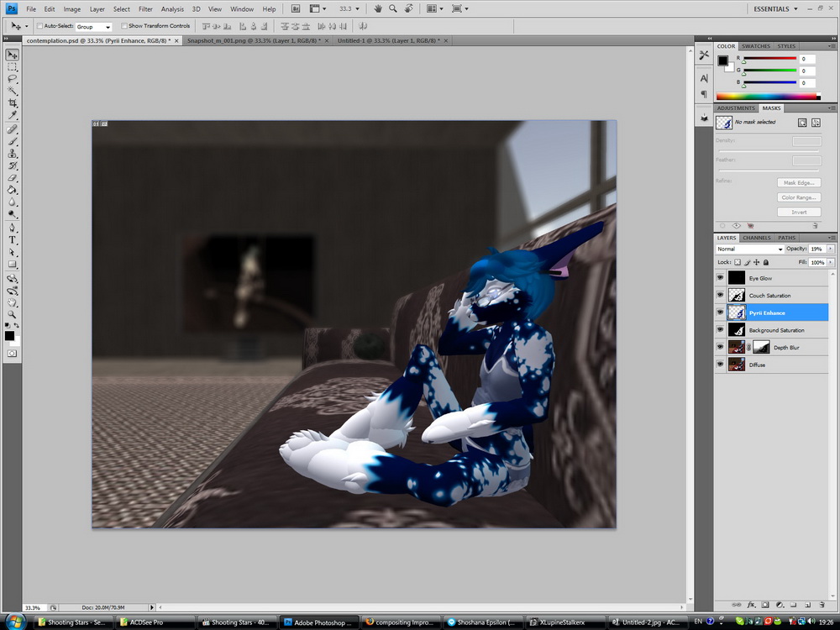Open ACDSee Pro from taskbar
Viewport: 840px width, 630px height.
[156, 622]
